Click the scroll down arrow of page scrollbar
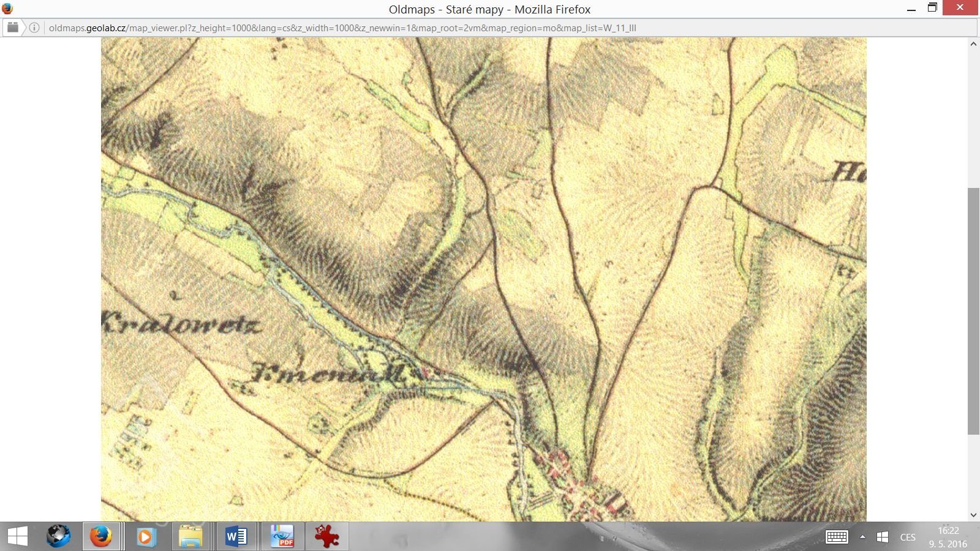The image size is (980, 551). click(x=973, y=515)
